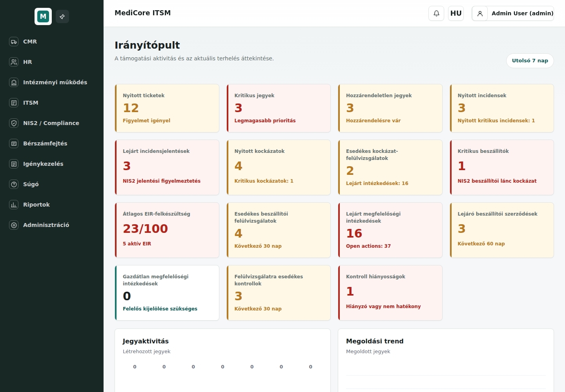
Task: Click 'NIS2 jelentési figyelmeztetés' text
Action: point(162,181)
